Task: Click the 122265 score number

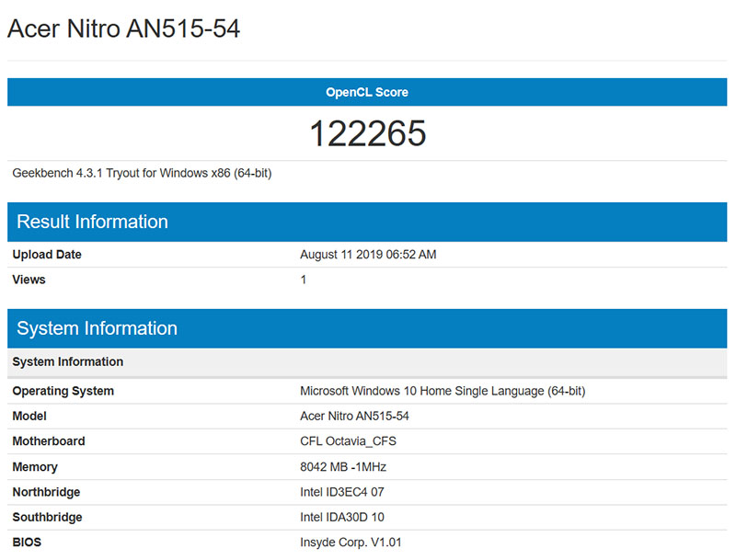Action: (x=367, y=134)
